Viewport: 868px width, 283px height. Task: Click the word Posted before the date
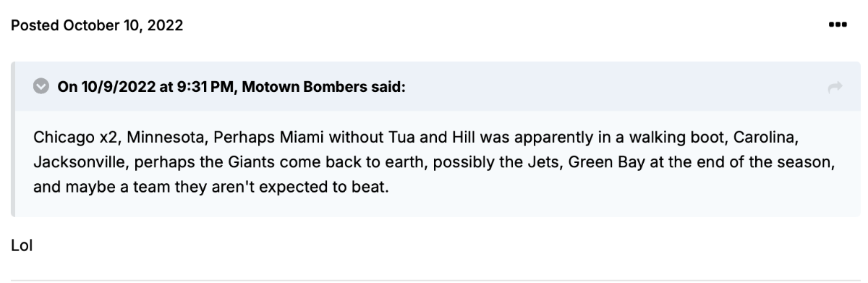[35, 25]
